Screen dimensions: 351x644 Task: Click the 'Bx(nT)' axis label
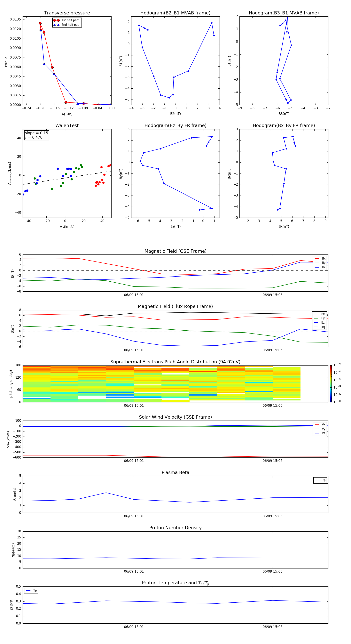click(284, 227)
